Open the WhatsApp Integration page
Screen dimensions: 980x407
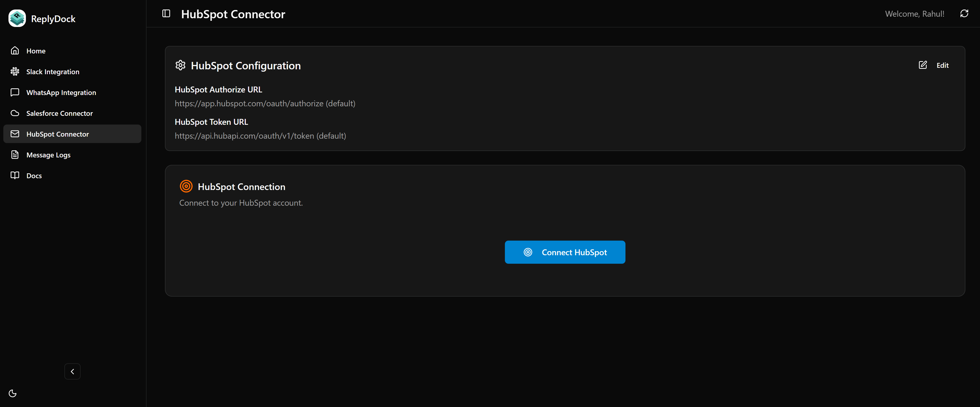point(61,92)
